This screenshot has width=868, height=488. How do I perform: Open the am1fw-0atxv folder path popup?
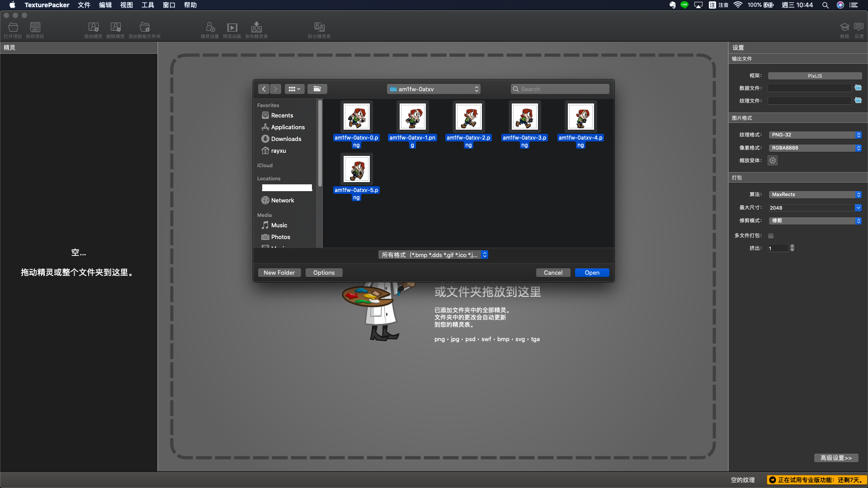[433, 89]
